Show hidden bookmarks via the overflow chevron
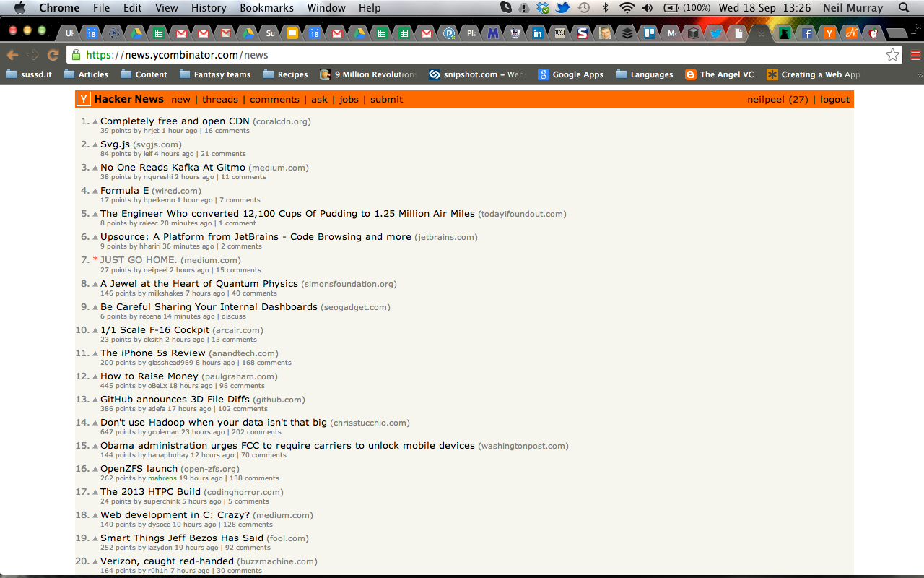 pyautogui.click(x=919, y=74)
